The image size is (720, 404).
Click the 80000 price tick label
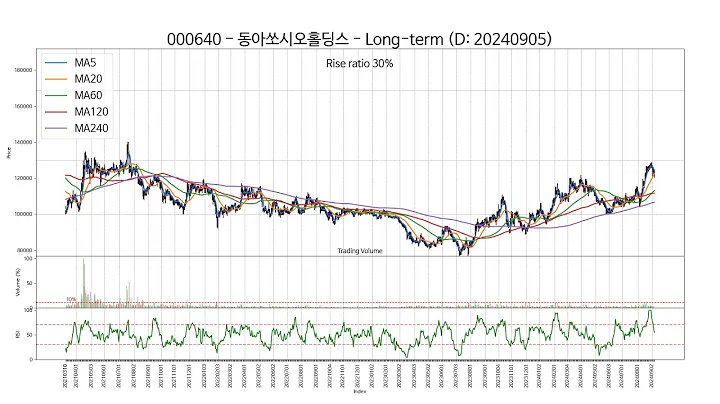(x=24, y=250)
